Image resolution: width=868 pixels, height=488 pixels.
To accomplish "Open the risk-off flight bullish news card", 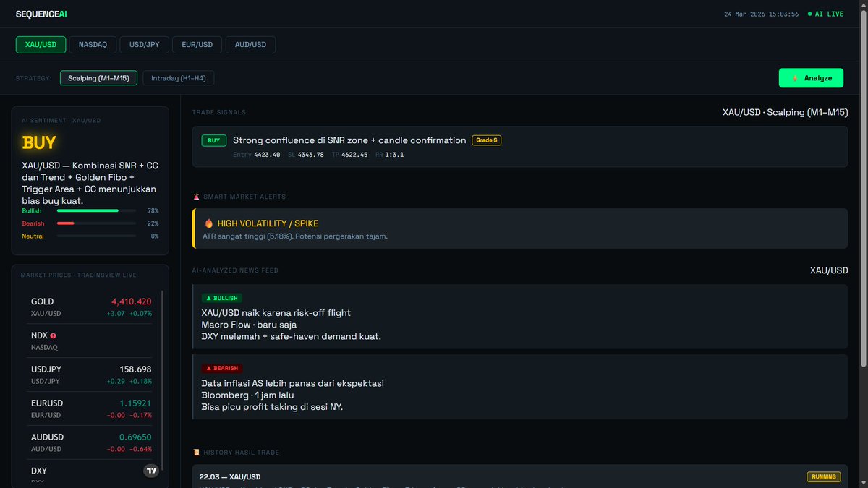I will tap(520, 317).
